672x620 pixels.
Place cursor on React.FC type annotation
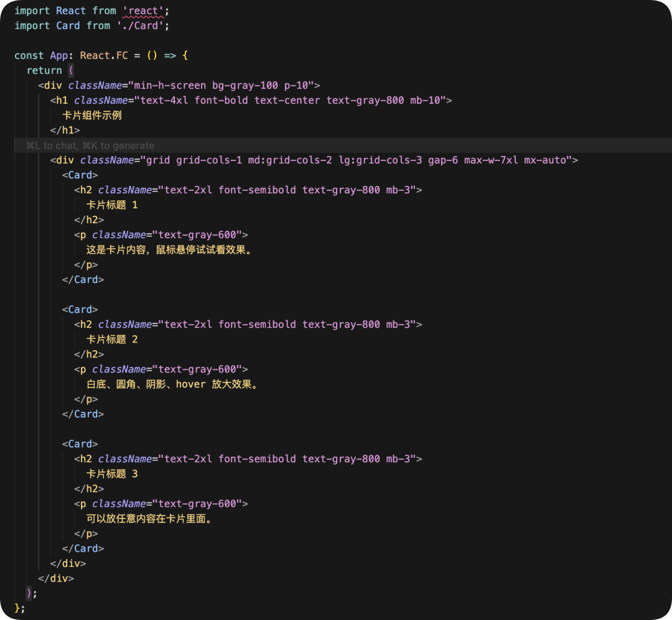tap(104, 56)
